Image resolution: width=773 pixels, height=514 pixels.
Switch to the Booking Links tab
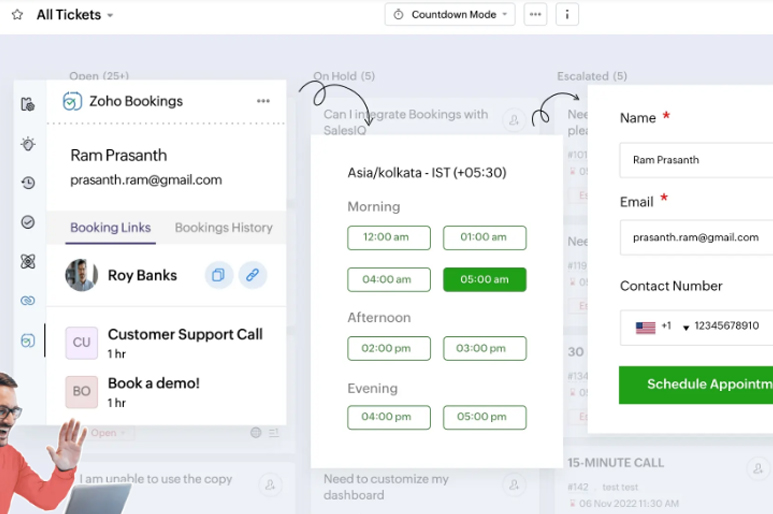[110, 228]
